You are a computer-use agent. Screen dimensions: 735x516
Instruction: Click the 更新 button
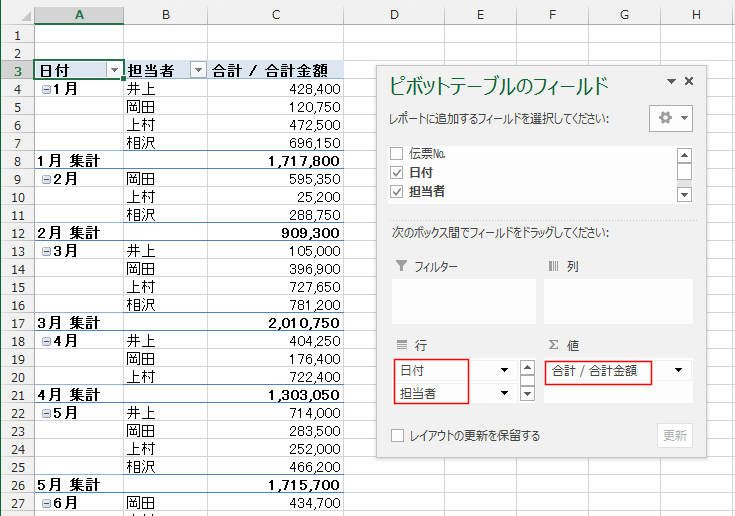(675, 436)
